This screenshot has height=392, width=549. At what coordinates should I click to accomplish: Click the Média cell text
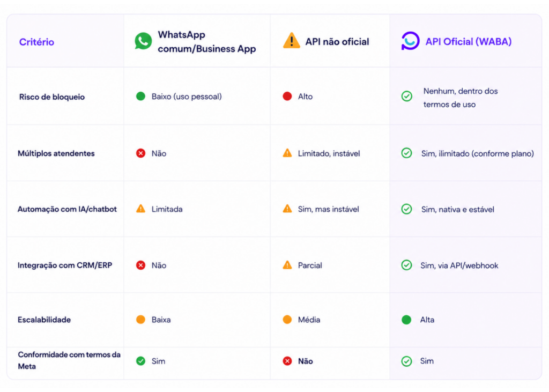pos(309,320)
